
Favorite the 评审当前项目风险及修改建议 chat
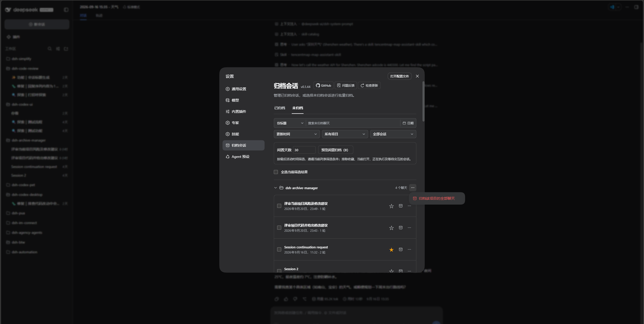pos(391,206)
